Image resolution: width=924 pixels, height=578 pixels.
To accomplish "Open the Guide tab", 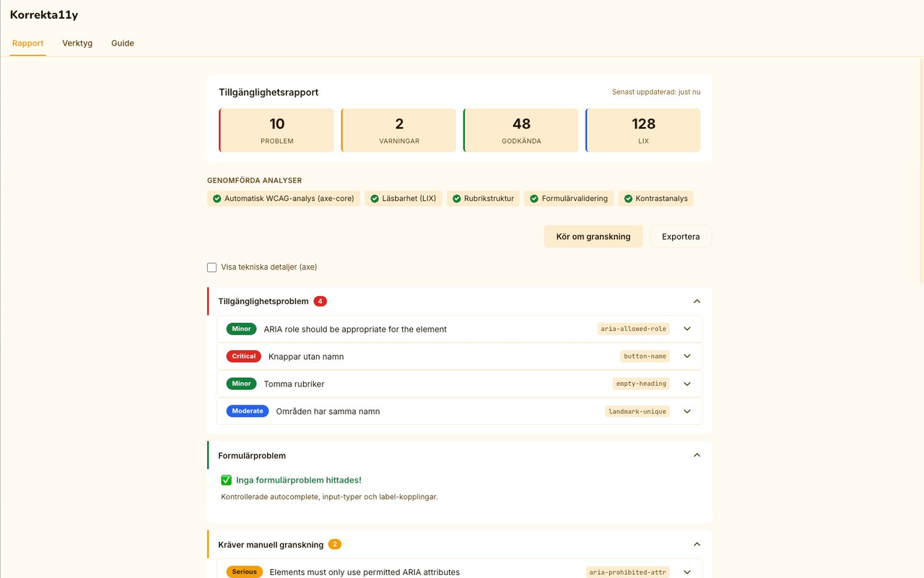I will coord(122,43).
